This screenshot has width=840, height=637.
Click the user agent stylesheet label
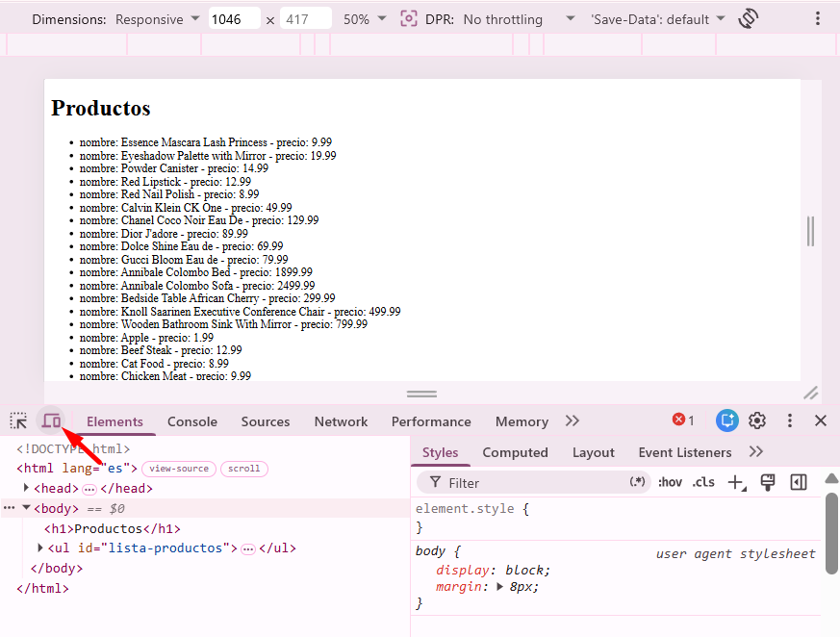pyautogui.click(x=735, y=553)
